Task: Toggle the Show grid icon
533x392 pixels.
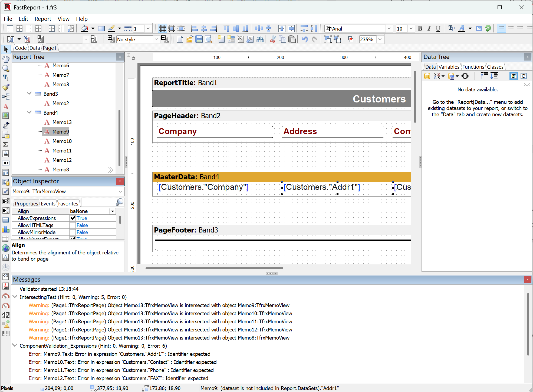Action: point(162,29)
